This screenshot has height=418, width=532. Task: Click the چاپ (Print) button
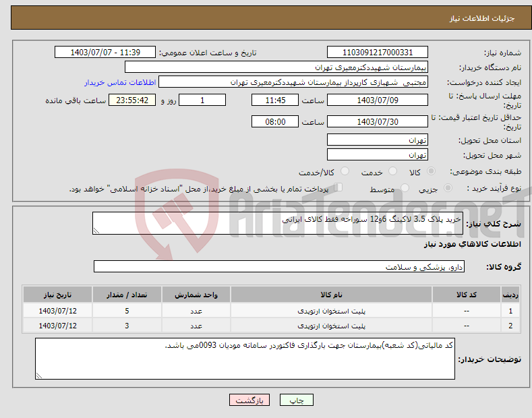coord(296,400)
